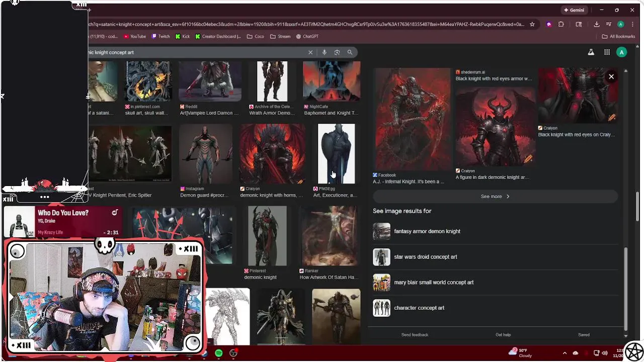Viewport: 644px width, 362px height.
Task: Open Reddit Vampire Lord Damon thumbnail
Action: [210, 81]
